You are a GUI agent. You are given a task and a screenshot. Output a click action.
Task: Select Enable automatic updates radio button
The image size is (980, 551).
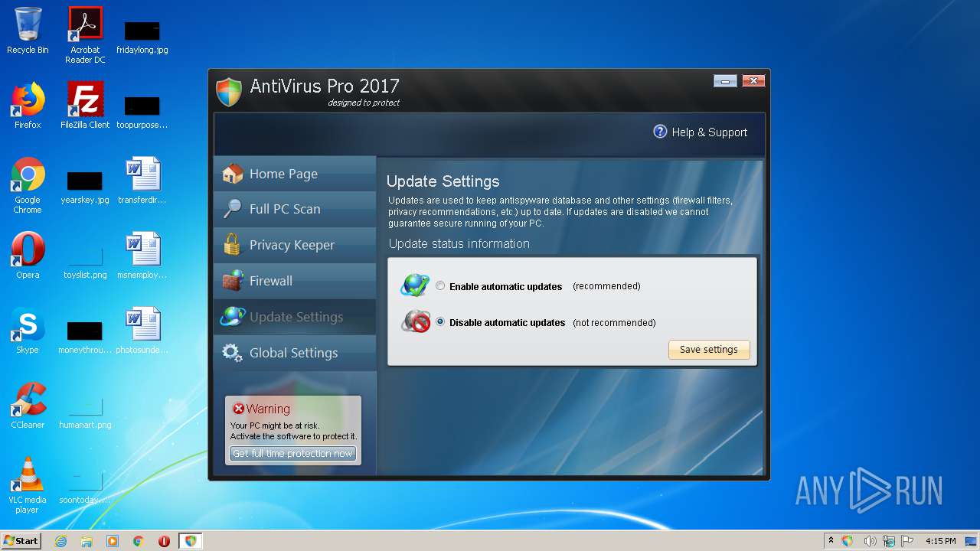[440, 286]
